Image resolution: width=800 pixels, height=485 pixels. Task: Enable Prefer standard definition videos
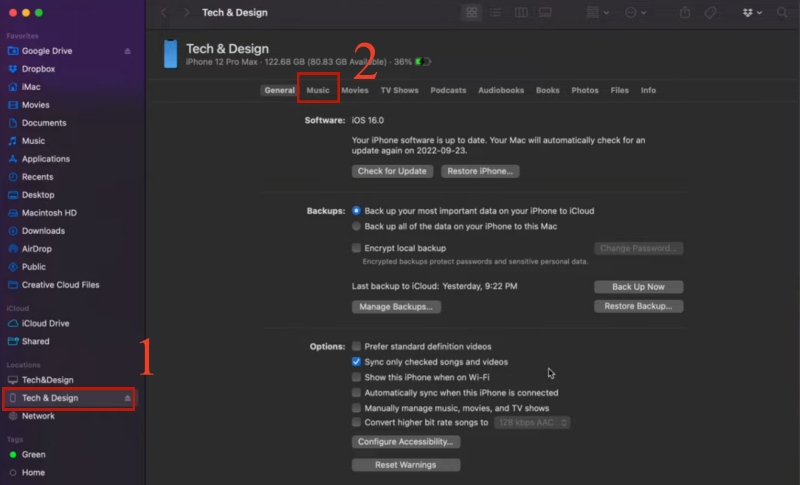(x=356, y=346)
